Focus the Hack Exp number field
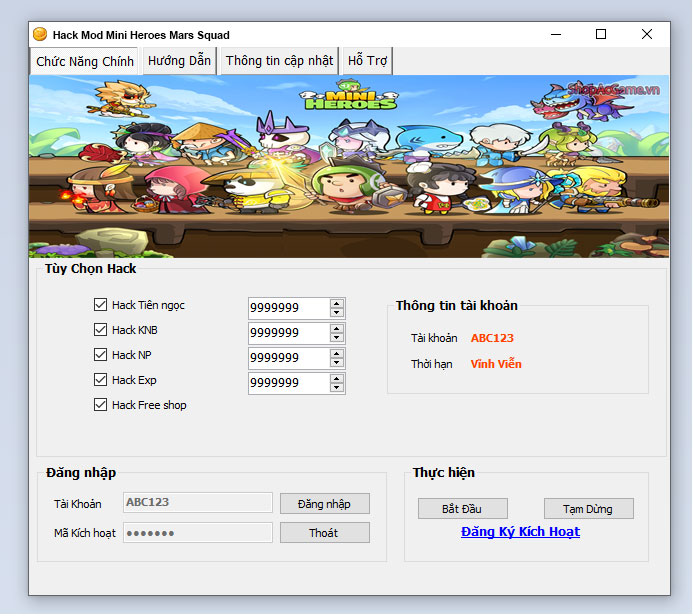The height and width of the screenshot is (616, 693). (x=289, y=383)
